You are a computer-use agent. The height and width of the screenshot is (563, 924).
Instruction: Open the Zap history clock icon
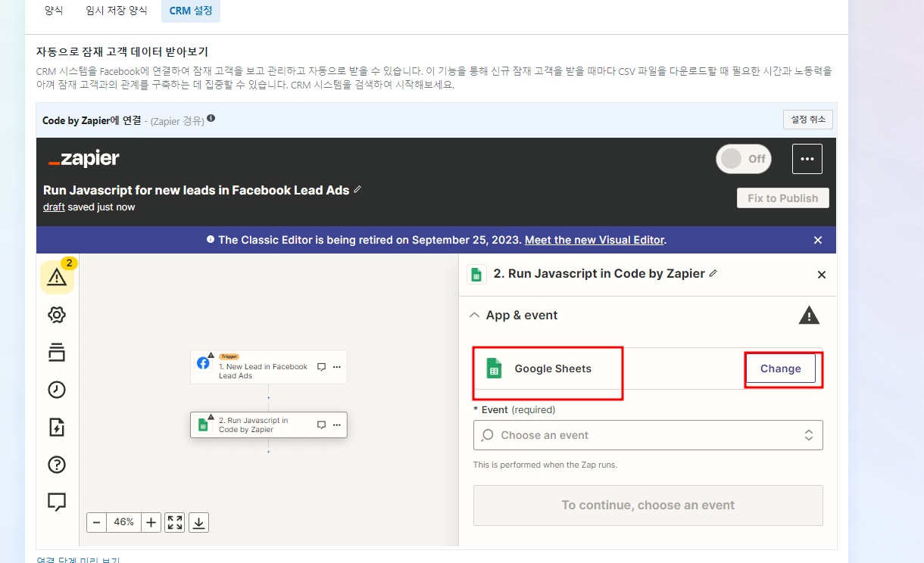pyautogui.click(x=57, y=390)
